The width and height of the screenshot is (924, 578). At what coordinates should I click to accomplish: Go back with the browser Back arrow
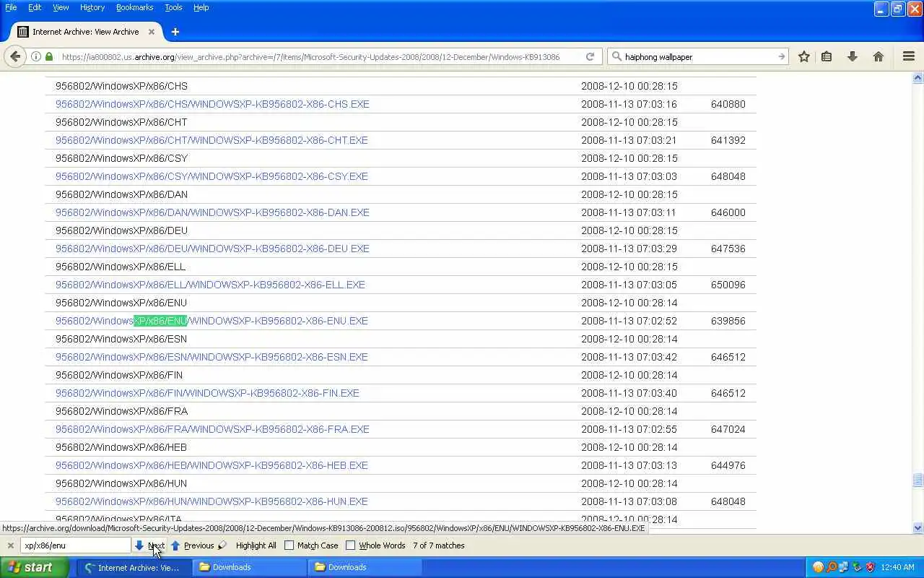pyautogui.click(x=15, y=56)
